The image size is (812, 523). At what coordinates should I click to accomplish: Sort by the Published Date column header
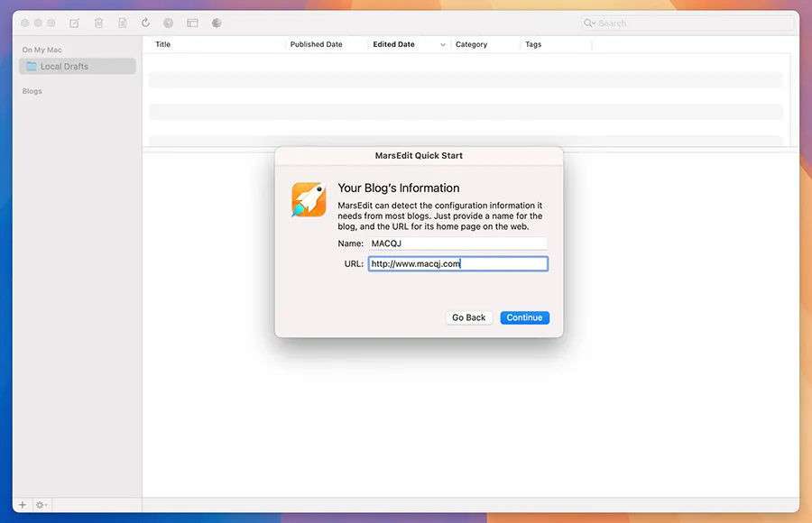(x=316, y=44)
